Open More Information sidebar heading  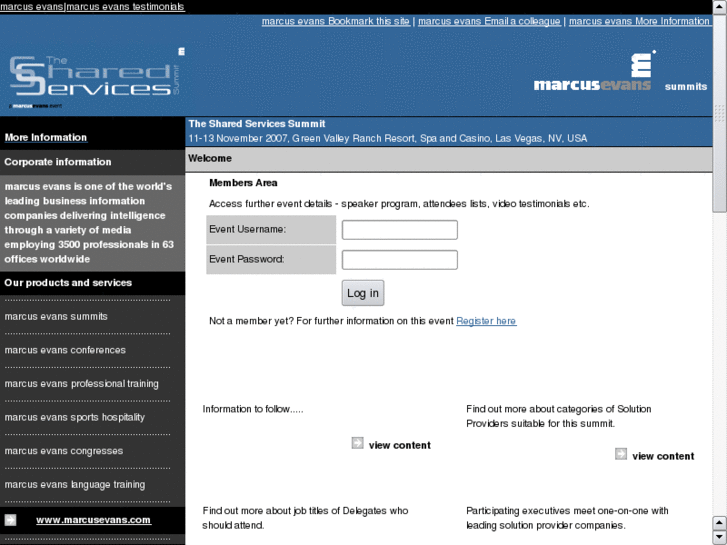click(45, 137)
